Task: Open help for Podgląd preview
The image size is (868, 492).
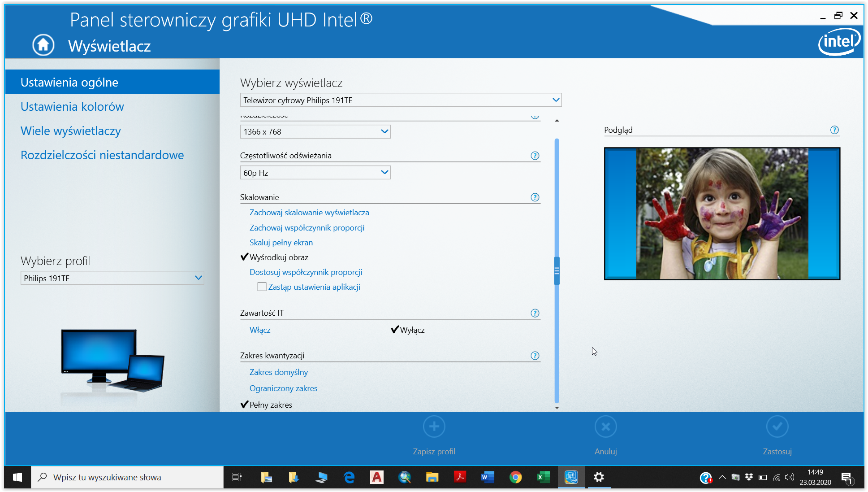Action: (x=834, y=130)
